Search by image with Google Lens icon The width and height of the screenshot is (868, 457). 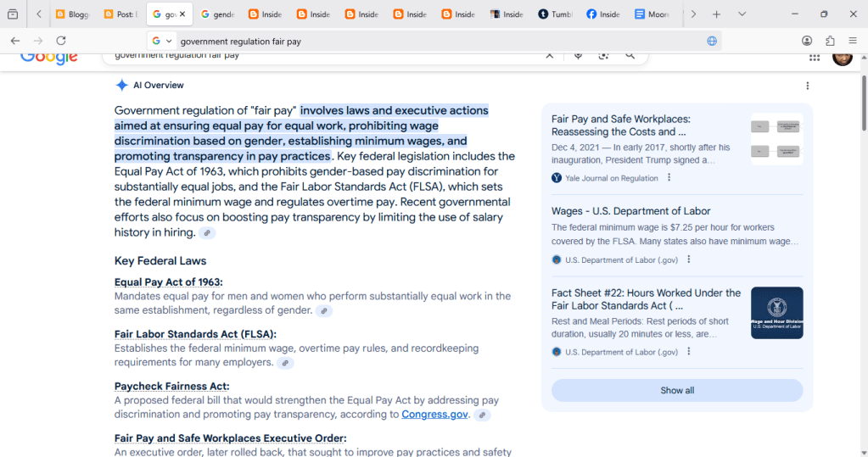tap(603, 56)
